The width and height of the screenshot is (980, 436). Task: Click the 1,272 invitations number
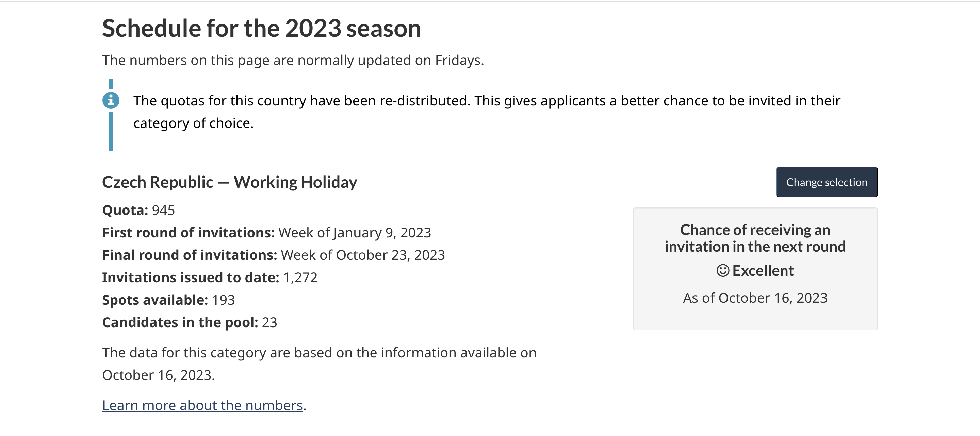[x=300, y=278]
